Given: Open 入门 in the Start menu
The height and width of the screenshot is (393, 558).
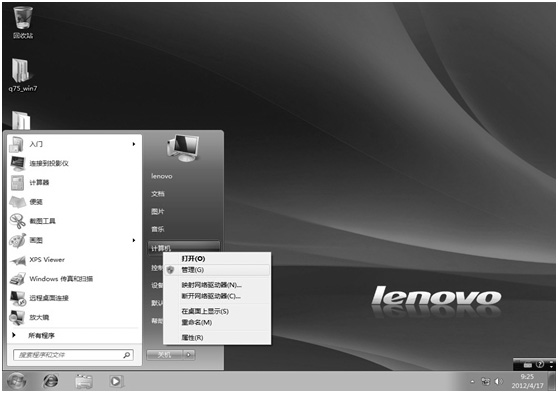Looking at the screenshot, I should (x=73, y=144).
